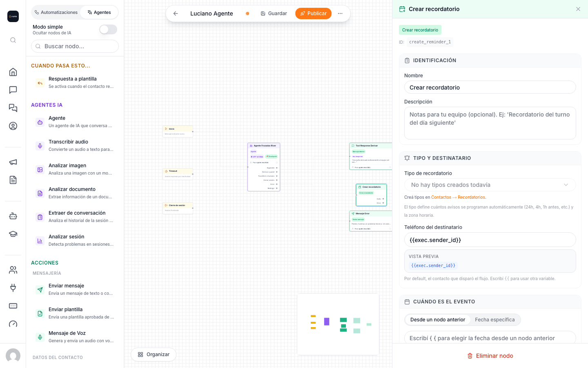Click Eliminar nodo button
The image size is (588, 368).
click(x=490, y=356)
